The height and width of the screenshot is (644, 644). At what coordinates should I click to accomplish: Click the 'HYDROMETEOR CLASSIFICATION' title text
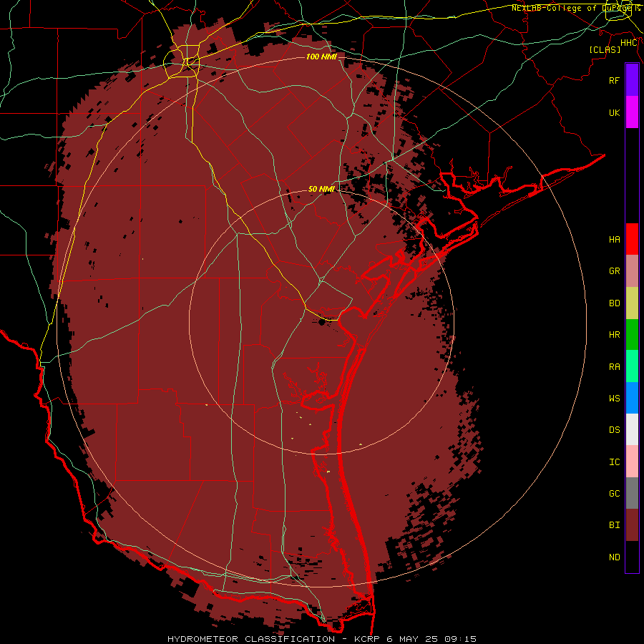251,639
